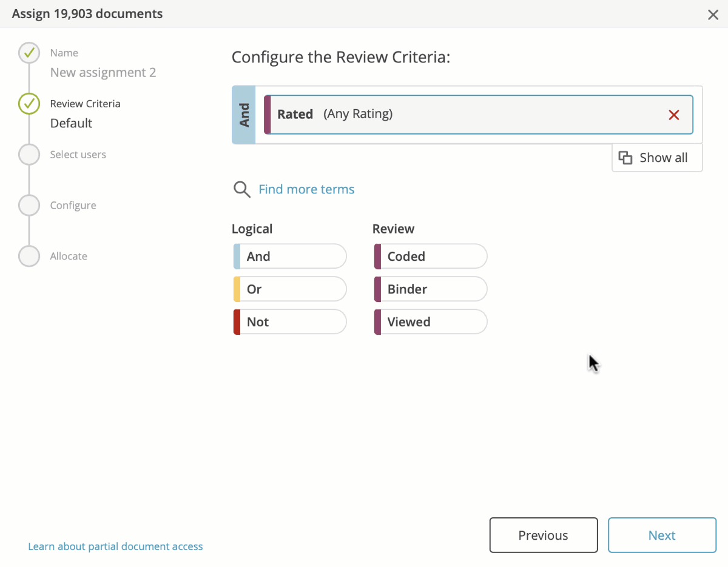Screen dimensions: 728x567
Task: Go to the Name step label
Action: (x=64, y=53)
